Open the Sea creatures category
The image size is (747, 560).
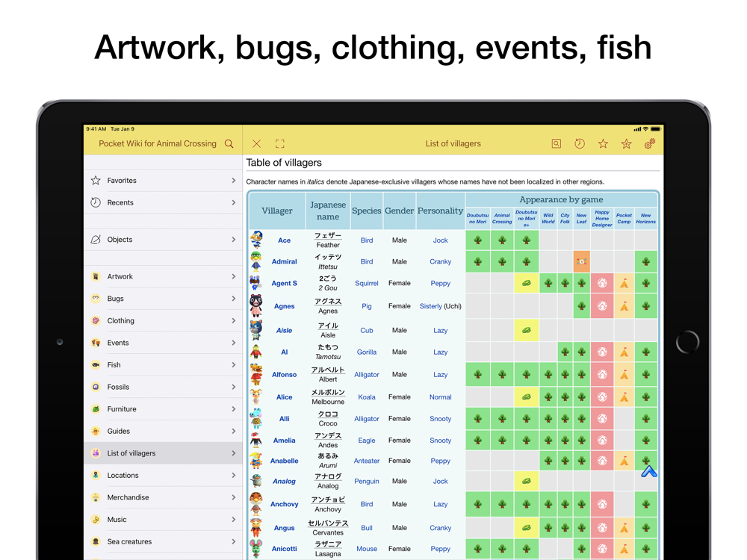(x=163, y=541)
